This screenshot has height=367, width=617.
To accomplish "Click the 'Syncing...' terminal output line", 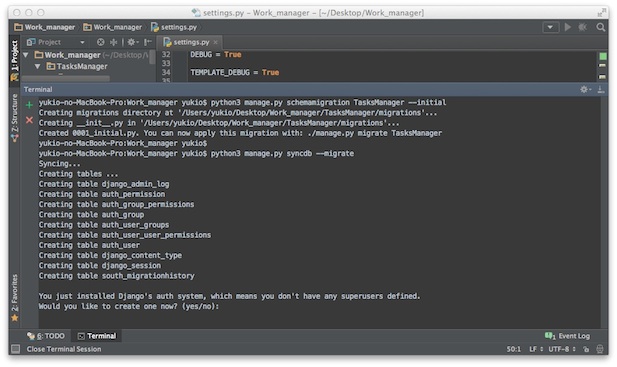I will 59,164.
